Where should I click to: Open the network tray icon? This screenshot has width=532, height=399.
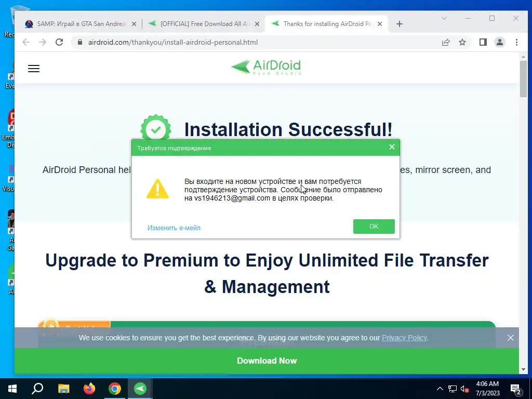453,389
